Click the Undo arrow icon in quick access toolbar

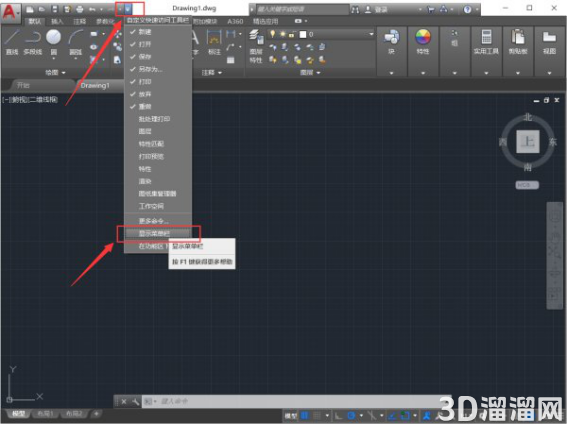click(x=92, y=9)
